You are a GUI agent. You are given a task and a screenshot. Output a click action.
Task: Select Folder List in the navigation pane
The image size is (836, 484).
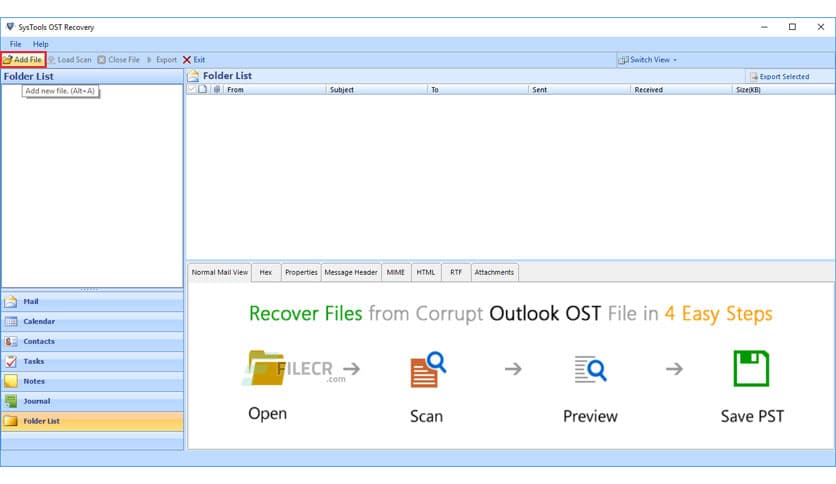tap(92, 421)
